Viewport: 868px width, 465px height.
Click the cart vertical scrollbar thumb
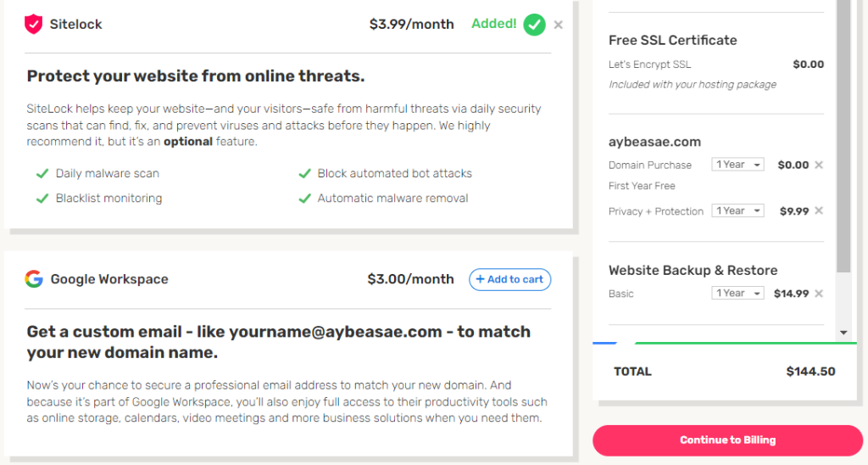pyautogui.click(x=843, y=136)
